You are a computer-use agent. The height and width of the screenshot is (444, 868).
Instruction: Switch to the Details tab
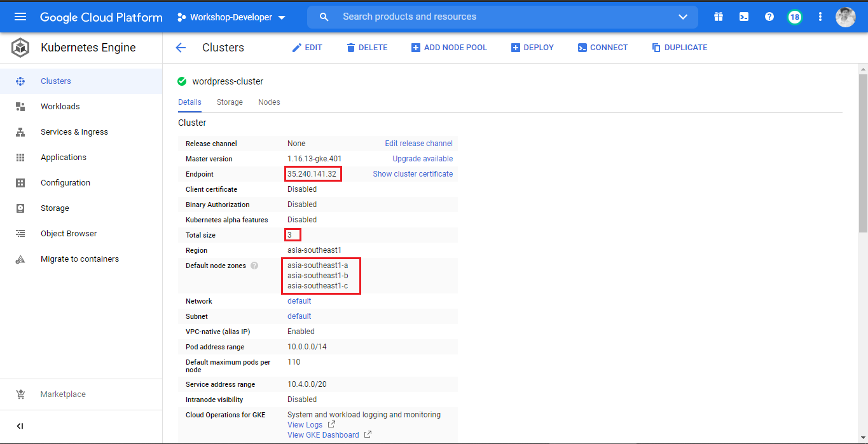coord(189,102)
